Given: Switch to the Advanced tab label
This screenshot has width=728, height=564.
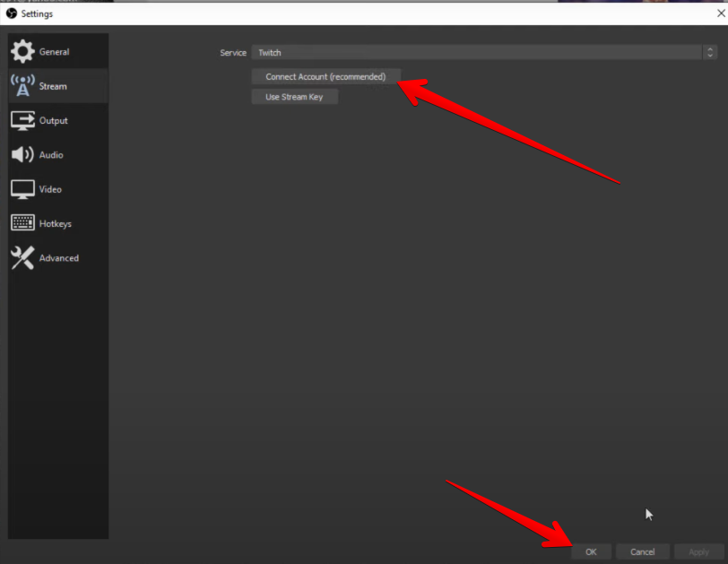Looking at the screenshot, I should point(59,258).
